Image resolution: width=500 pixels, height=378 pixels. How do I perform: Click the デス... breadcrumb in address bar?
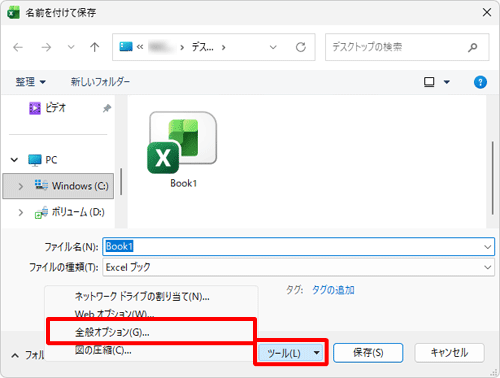pyautogui.click(x=203, y=47)
